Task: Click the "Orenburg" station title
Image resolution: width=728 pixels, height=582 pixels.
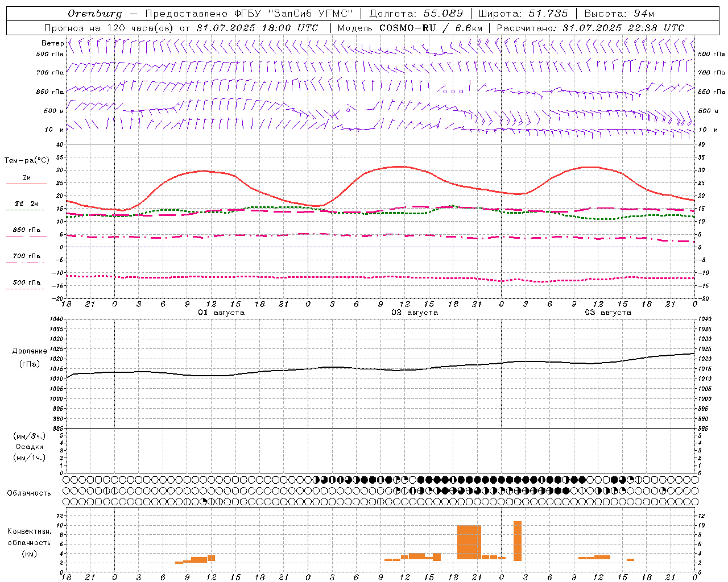Action: pos(94,14)
